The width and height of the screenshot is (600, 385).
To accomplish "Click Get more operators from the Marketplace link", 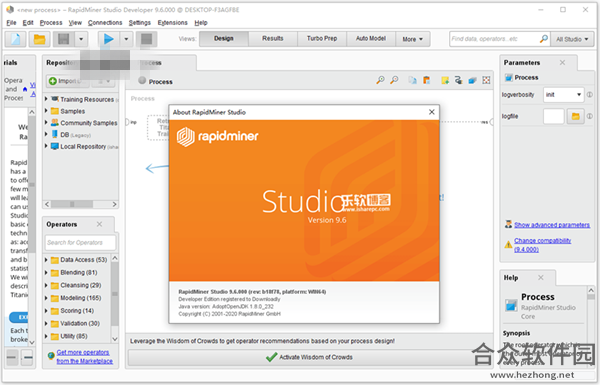I will point(85,357).
